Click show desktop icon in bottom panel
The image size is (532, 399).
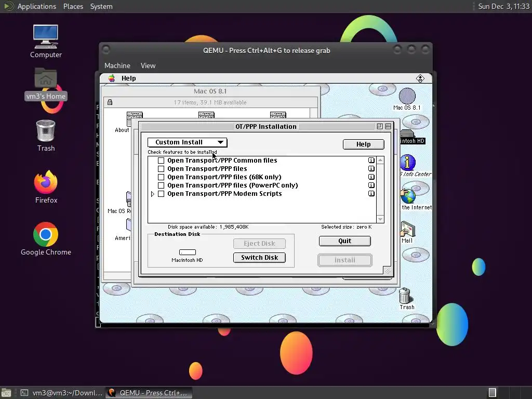pyautogui.click(x=6, y=393)
